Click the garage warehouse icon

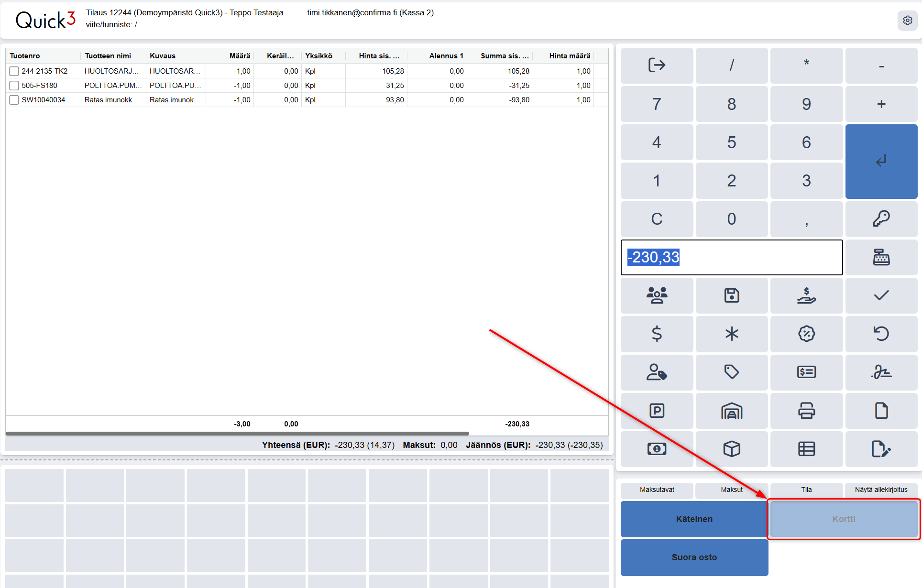[731, 411]
